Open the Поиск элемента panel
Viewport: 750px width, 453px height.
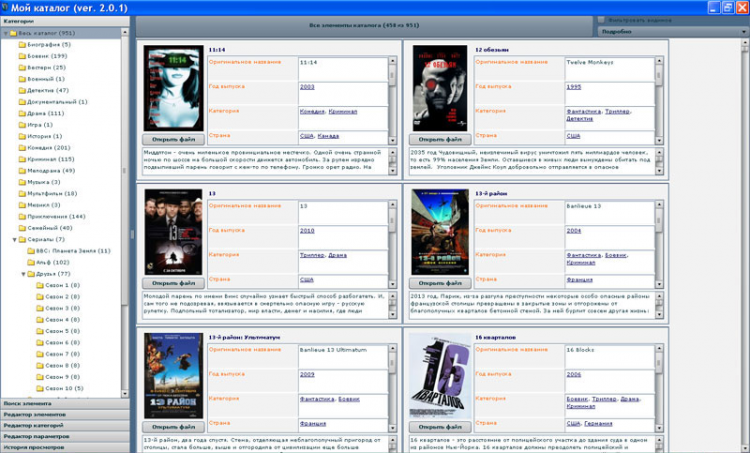click(65, 404)
